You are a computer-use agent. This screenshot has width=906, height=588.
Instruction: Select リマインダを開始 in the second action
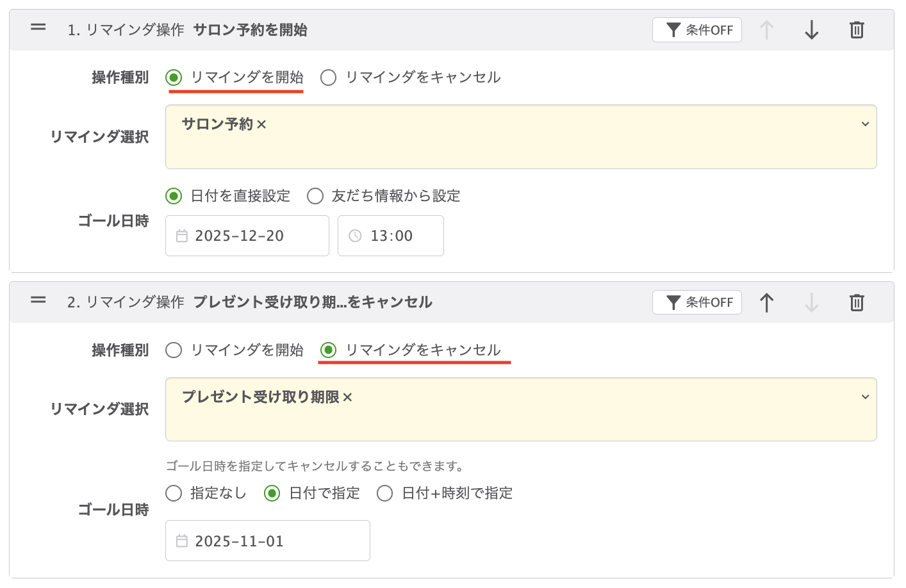coord(174,350)
